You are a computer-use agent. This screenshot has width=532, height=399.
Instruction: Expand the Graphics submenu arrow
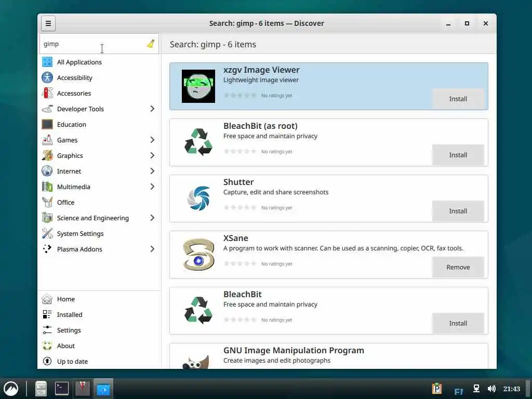tap(152, 155)
